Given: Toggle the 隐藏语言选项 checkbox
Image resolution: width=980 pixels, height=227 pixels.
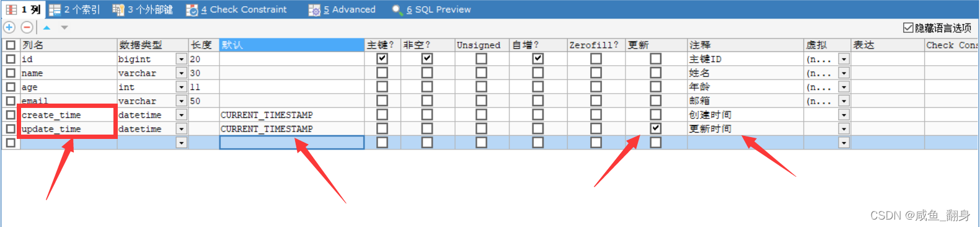Looking at the screenshot, I should tap(908, 28).
